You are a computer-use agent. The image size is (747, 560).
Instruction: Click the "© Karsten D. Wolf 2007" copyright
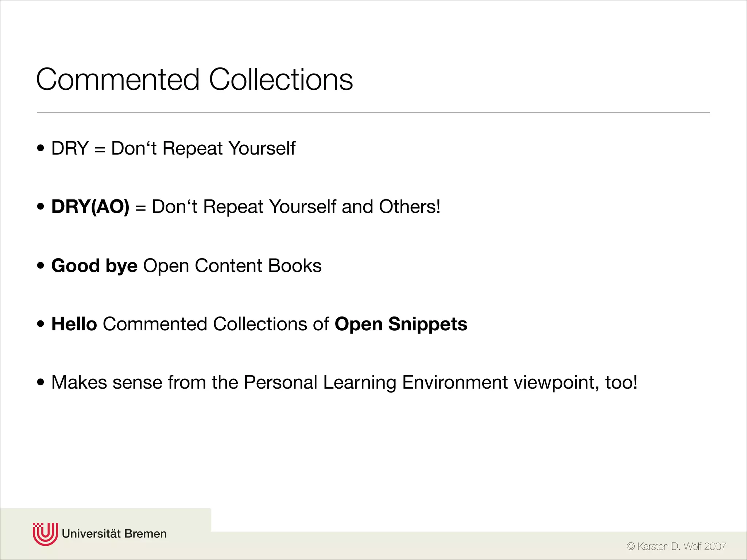tap(676, 546)
